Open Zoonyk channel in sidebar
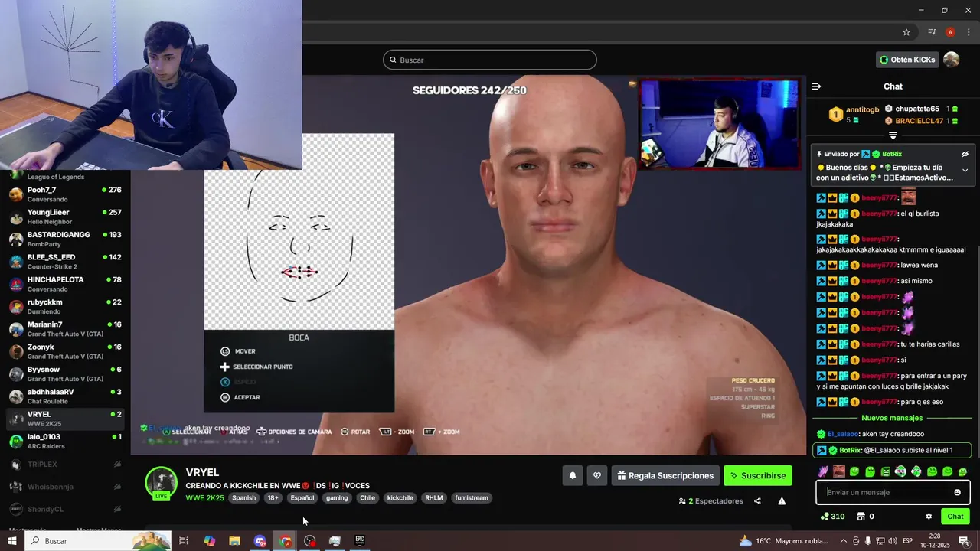The height and width of the screenshot is (551, 980). [65, 351]
